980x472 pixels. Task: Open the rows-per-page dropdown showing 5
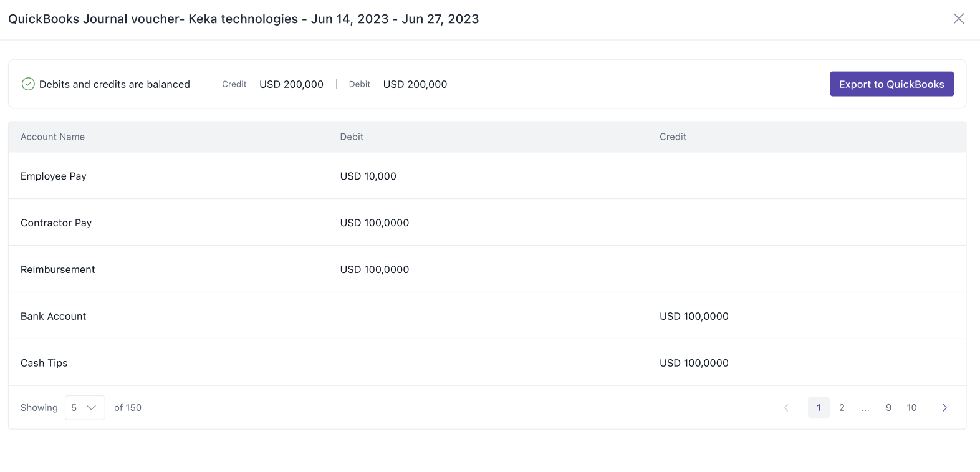[x=85, y=408]
